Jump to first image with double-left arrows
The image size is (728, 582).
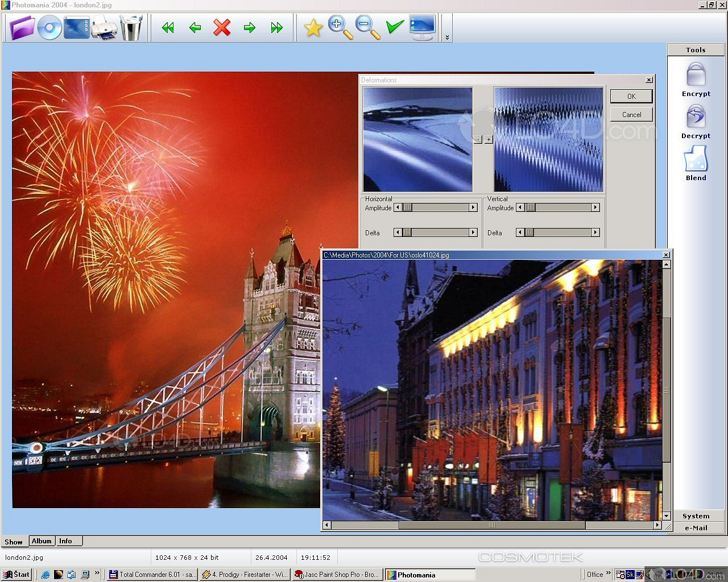pos(168,27)
